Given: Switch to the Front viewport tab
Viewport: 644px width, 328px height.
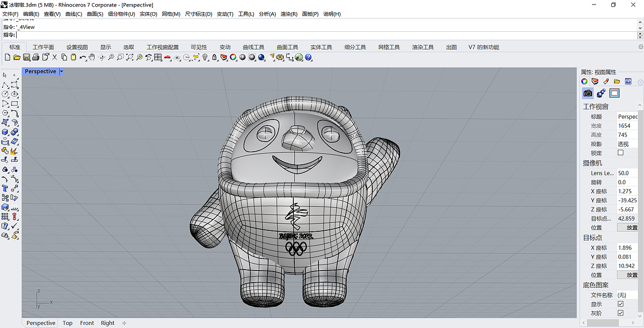Looking at the screenshot, I should click(87, 323).
